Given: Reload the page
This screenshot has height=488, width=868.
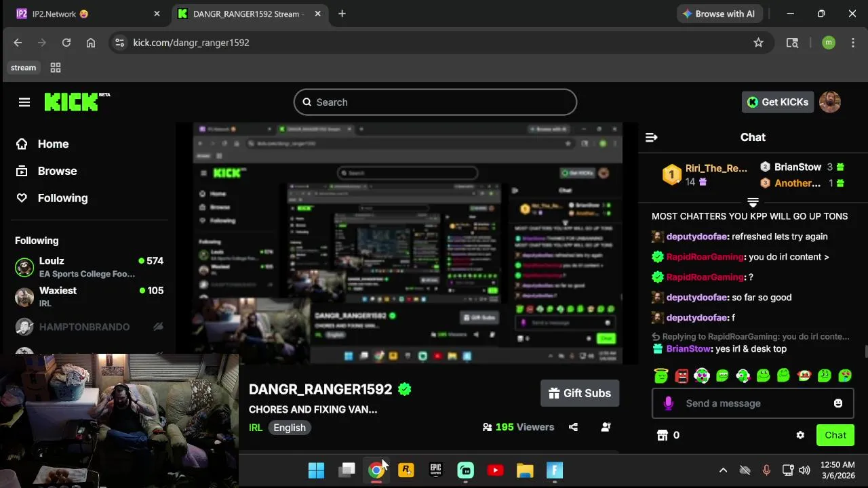Looking at the screenshot, I should point(66,43).
